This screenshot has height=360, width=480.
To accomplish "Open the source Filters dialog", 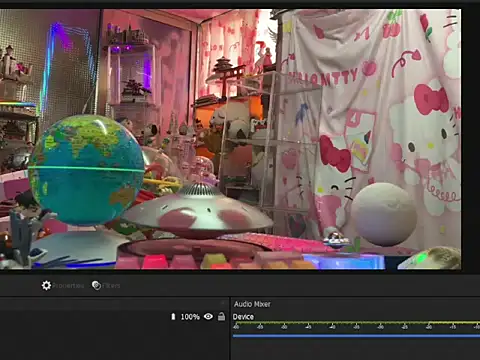I will point(106,286).
